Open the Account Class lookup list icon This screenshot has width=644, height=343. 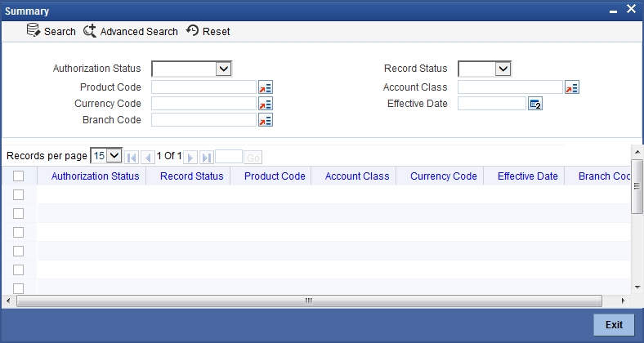tap(572, 87)
